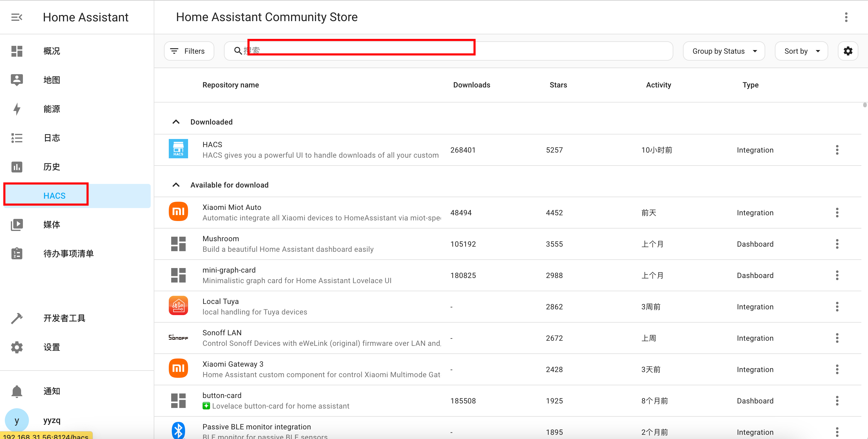Sort by the Stars column header
This screenshot has width=868, height=439.
(558, 85)
